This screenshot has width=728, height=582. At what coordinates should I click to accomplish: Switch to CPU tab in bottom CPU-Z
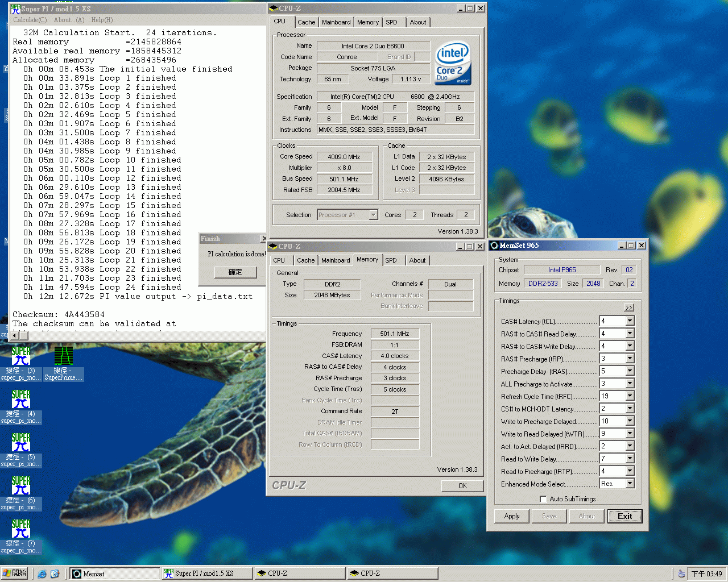point(279,260)
